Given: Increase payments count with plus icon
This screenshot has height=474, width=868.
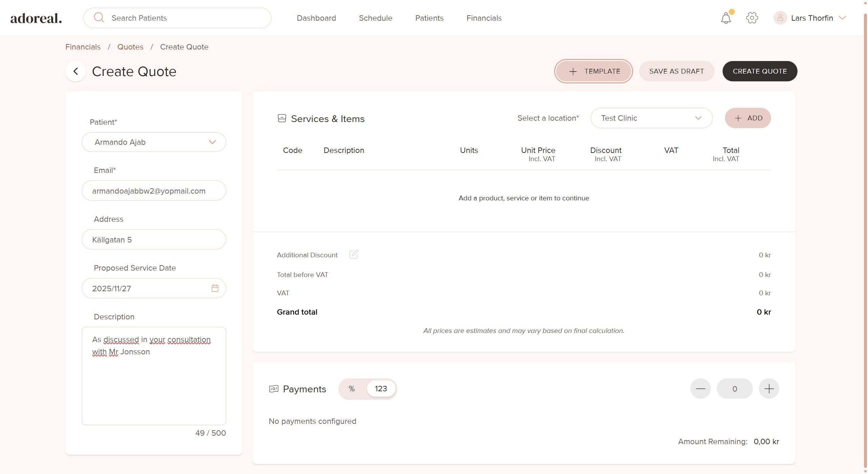Looking at the screenshot, I should (769, 389).
